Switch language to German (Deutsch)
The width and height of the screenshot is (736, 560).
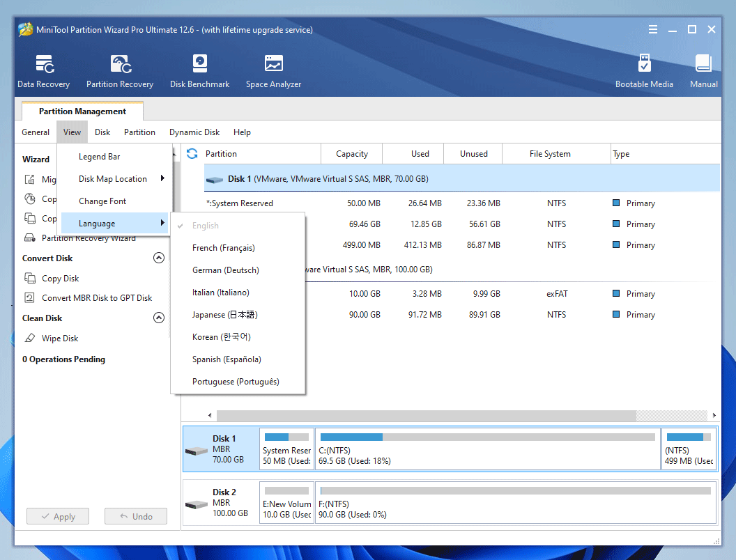tap(238, 270)
